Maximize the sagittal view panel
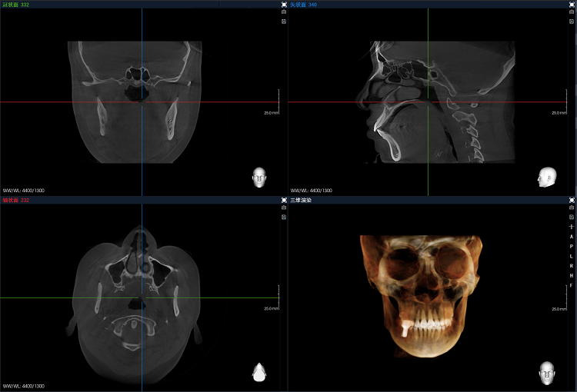The image size is (577, 392). click(572, 5)
